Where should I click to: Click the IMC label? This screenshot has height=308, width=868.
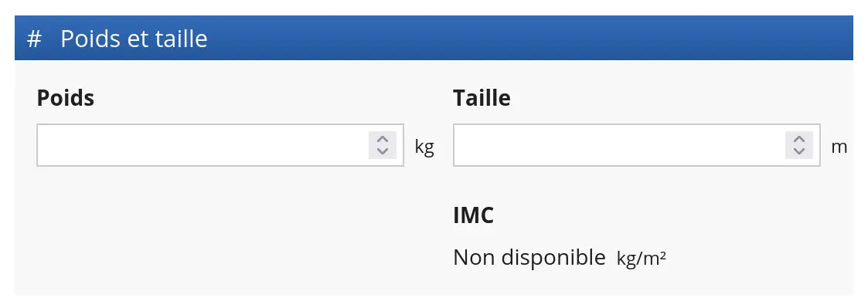pyautogui.click(x=473, y=215)
